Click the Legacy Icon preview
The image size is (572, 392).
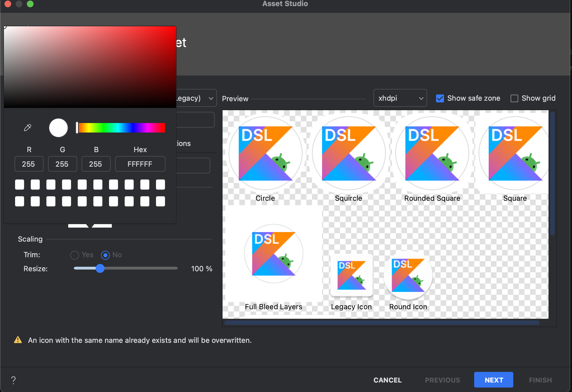pyautogui.click(x=351, y=275)
